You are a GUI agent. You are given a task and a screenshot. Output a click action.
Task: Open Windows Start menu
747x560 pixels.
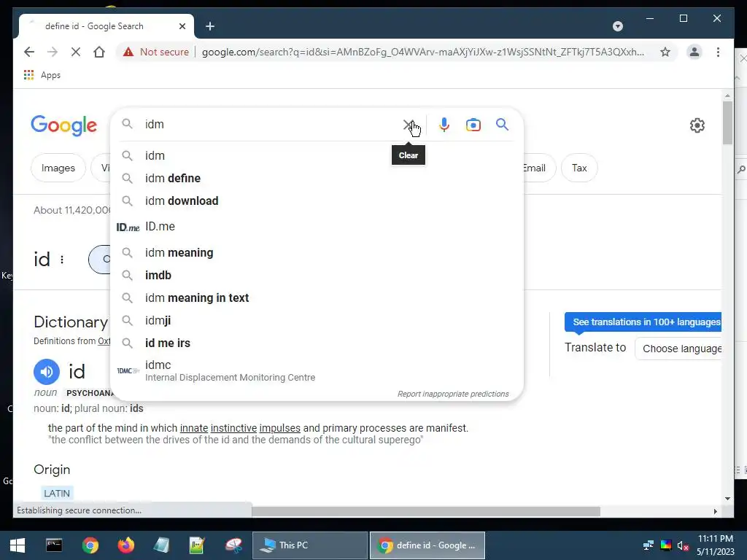[x=18, y=545]
